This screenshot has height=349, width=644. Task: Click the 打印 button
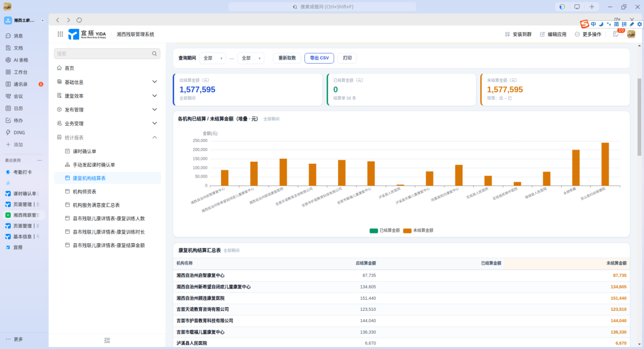[347, 58]
